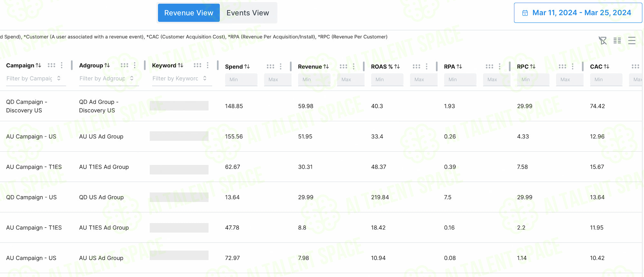Click Campaign column drag-handle dots
The height and width of the screenshot is (277, 644).
pyautogui.click(x=52, y=65)
